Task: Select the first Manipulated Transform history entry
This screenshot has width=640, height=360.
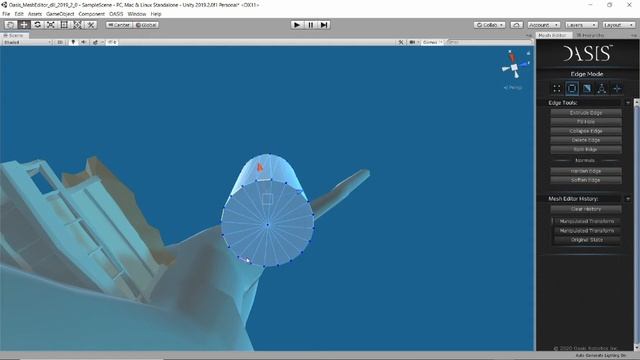Action: tap(587, 221)
